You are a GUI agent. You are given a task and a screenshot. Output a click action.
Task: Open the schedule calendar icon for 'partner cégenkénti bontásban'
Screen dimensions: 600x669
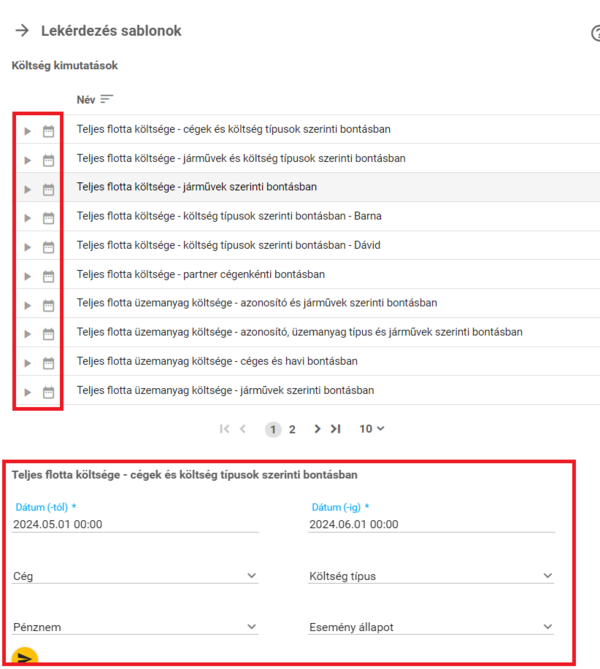[48, 276]
